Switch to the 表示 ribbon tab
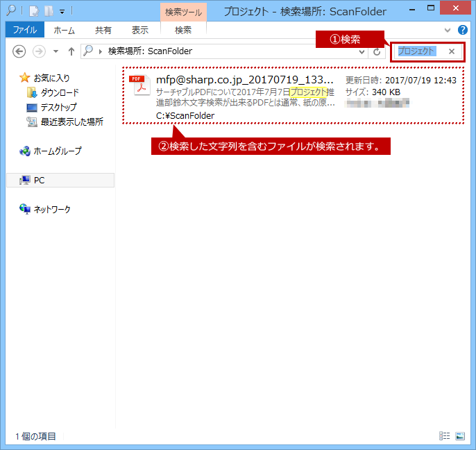 click(x=140, y=30)
